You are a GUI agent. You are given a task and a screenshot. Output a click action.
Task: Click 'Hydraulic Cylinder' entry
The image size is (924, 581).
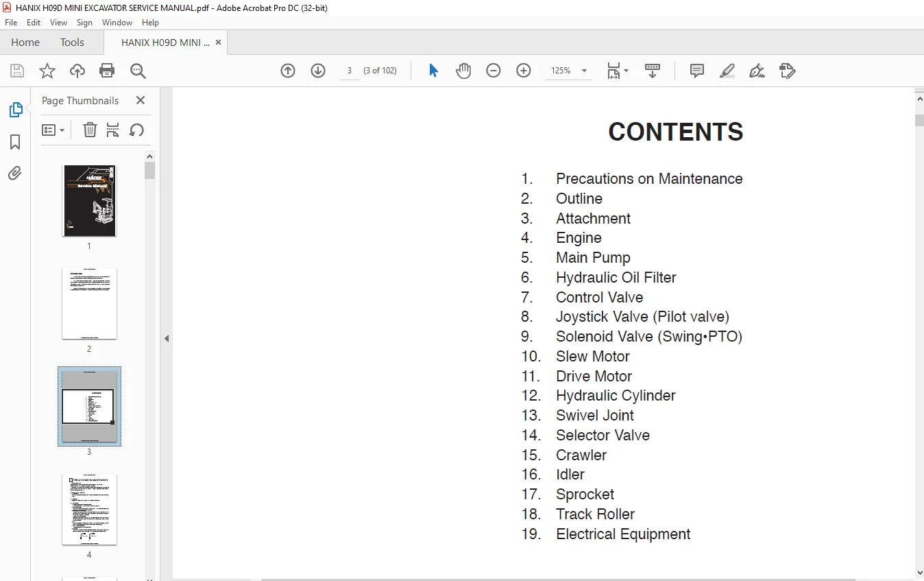click(x=616, y=396)
